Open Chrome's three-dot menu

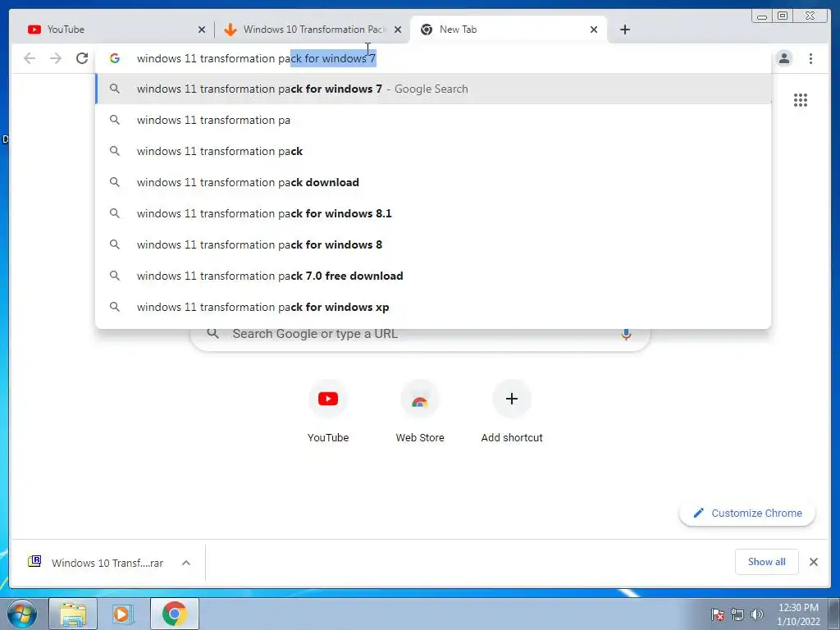pyautogui.click(x=810, y=58)
